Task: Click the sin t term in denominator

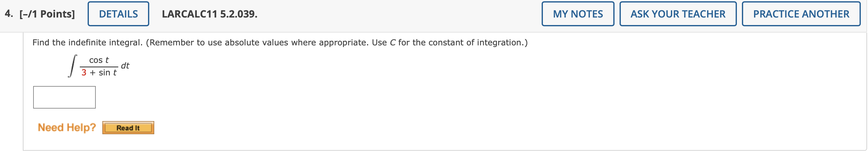Action: (108, 72)
